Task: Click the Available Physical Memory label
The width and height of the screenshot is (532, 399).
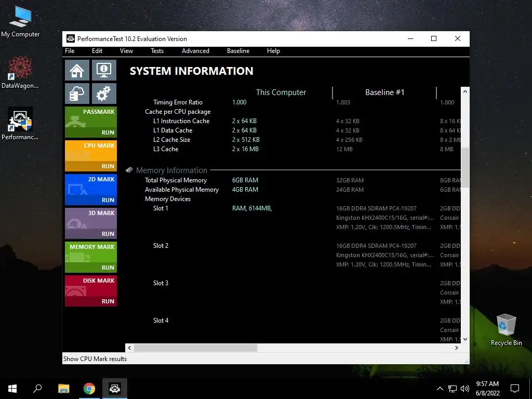Action: pos(182,190)
